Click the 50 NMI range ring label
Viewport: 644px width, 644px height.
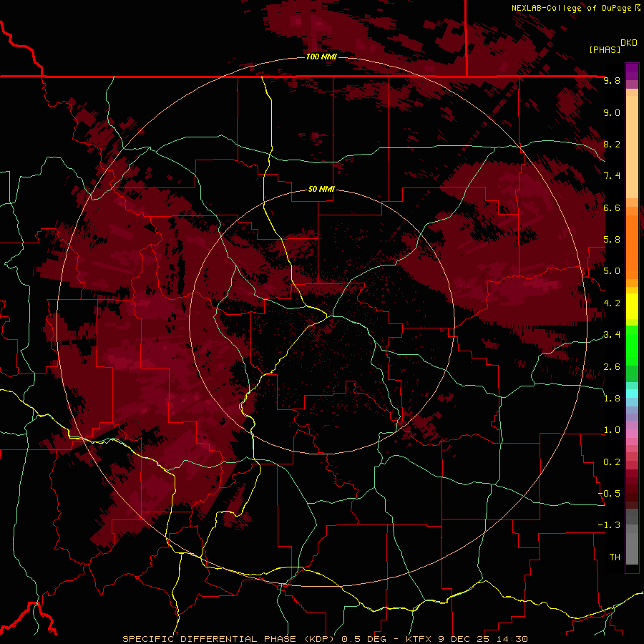[x=321, y=190]
